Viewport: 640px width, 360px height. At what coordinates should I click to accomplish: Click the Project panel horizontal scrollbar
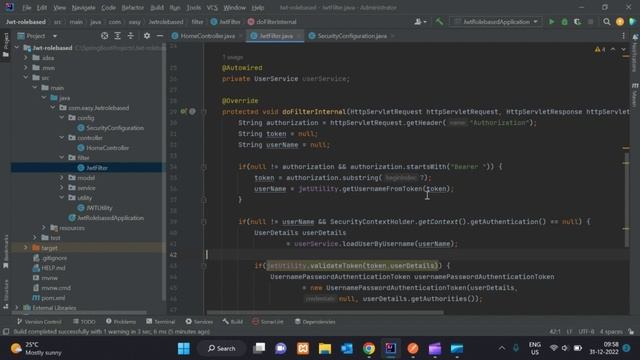pyautogui.click(x=80, y=313)
